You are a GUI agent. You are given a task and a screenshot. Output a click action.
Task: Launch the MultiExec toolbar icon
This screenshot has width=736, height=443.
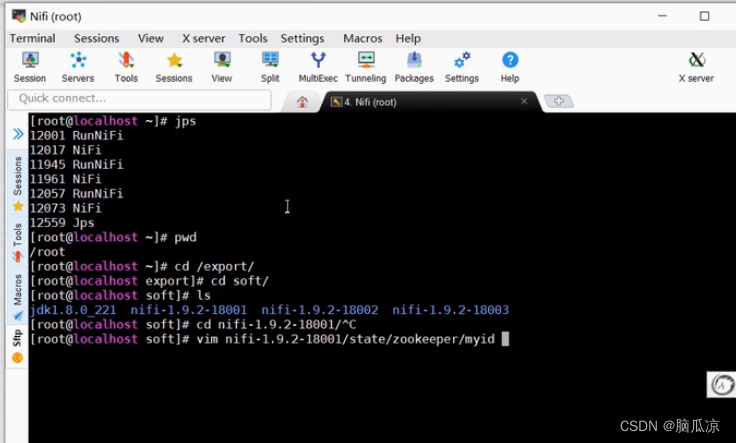click(x=318, y=67)
